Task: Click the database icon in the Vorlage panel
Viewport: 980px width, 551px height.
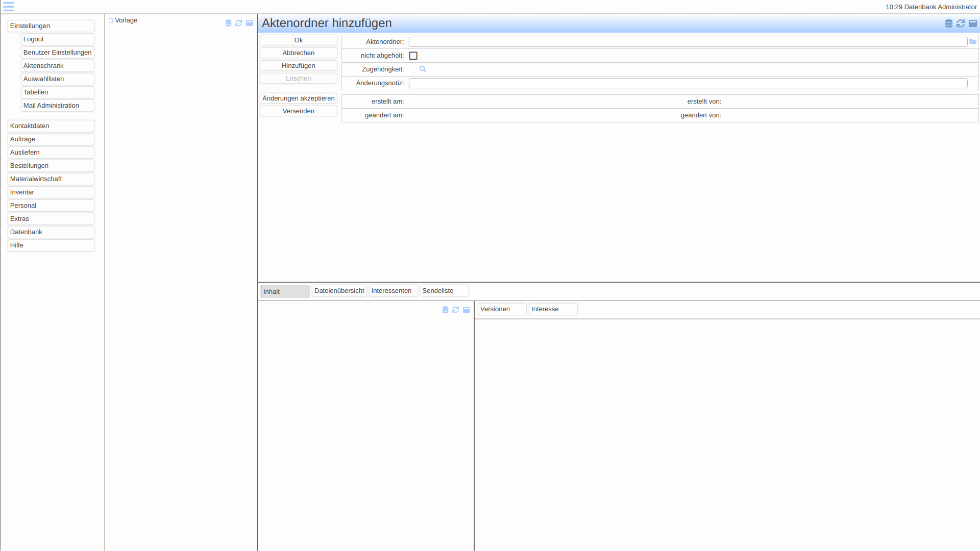Action: [228, 23]
